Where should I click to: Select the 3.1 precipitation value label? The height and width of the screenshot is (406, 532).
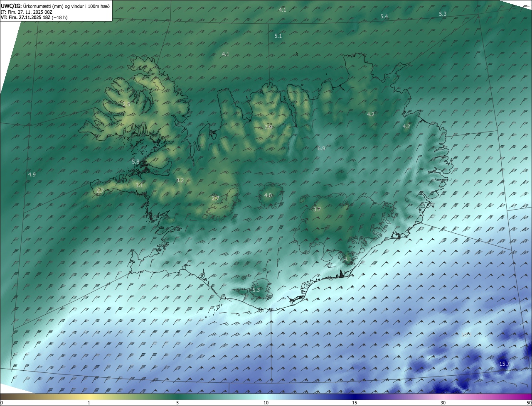pyautogui.click(x=139, y=186)
